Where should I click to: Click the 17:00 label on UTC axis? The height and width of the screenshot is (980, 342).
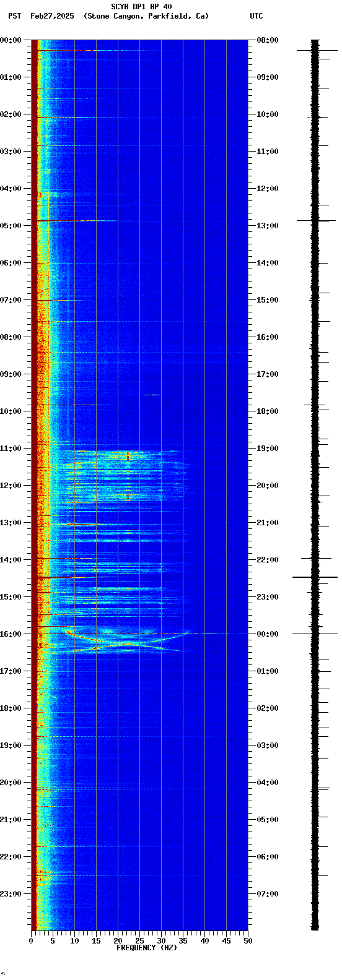(x=268, y=374)
